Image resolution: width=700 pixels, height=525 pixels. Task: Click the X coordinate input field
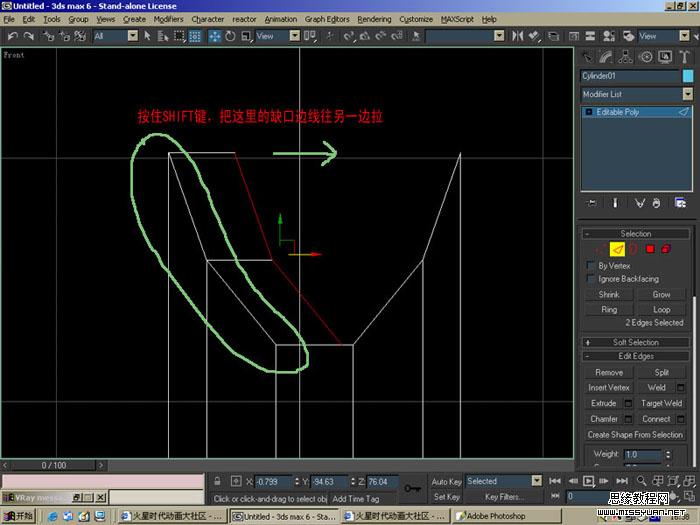pos(273,482)
